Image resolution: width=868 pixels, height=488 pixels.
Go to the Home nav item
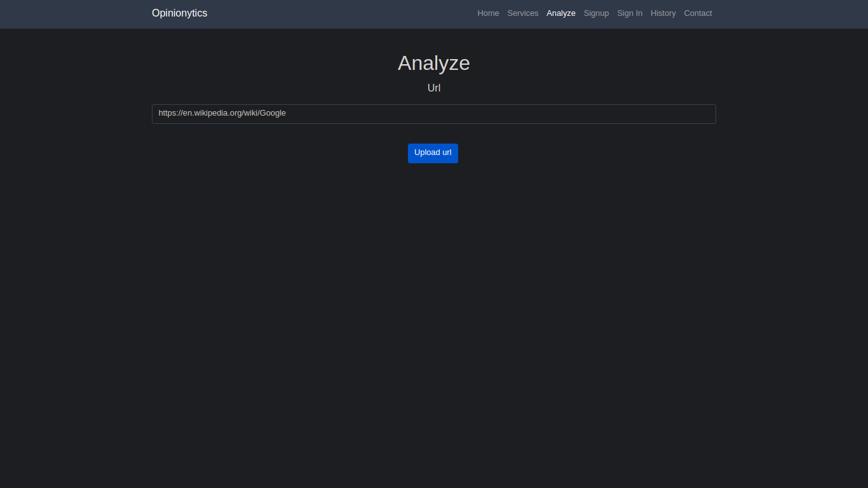click(x=488, y=13)
